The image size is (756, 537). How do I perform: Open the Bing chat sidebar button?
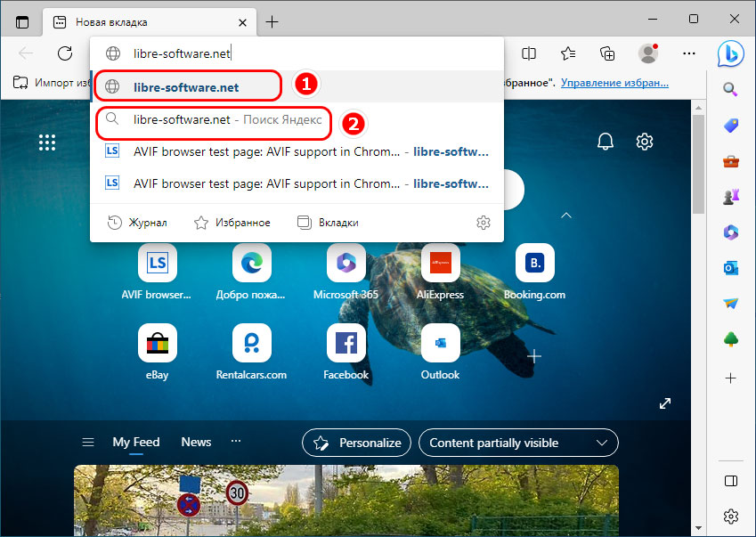coord(730,53)
